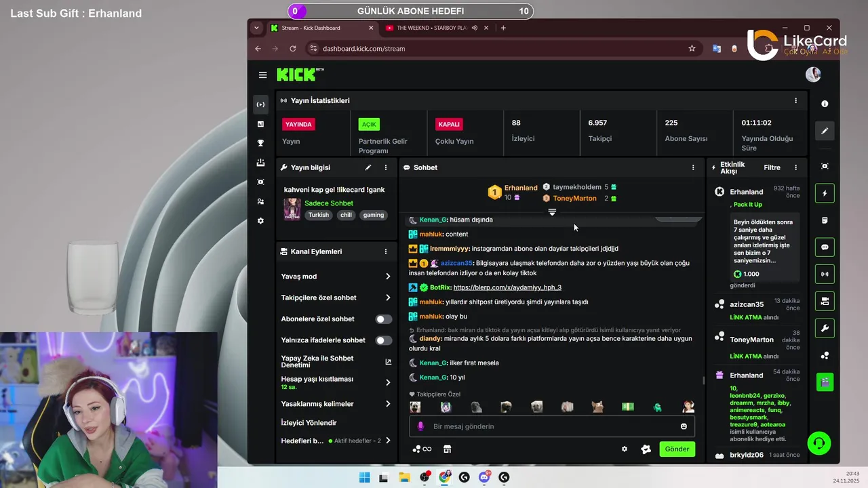868x488 pixels.
Task: Open Kanal Eylemleri three-dot menu
Action: pyautogui.click(x=386, y=251)
